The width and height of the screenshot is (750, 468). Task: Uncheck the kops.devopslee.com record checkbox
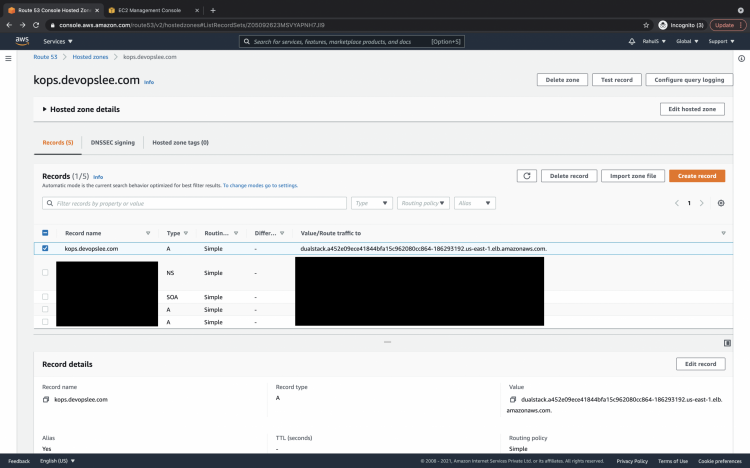click(x=45, y=248)
